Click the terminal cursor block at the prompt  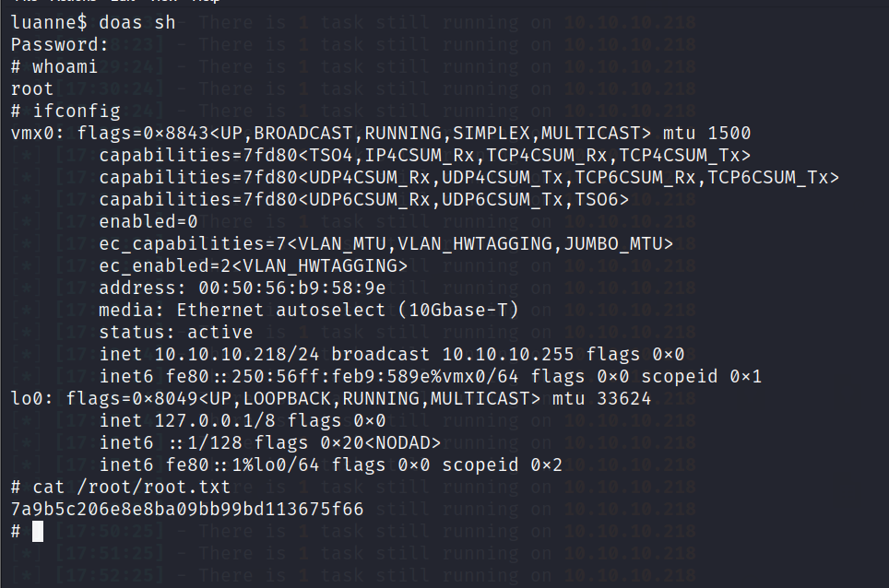point(38,531)
